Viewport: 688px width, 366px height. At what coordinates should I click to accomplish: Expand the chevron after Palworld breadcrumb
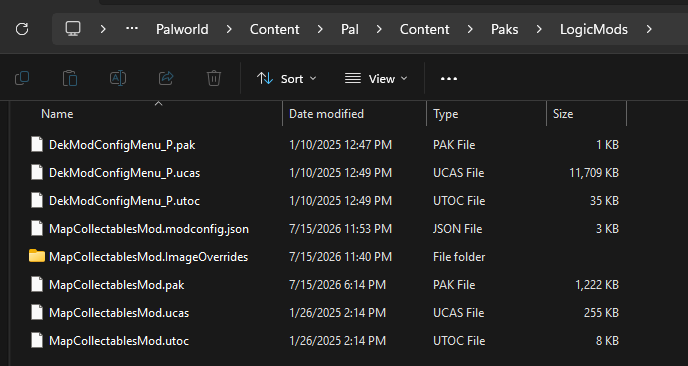229,29
